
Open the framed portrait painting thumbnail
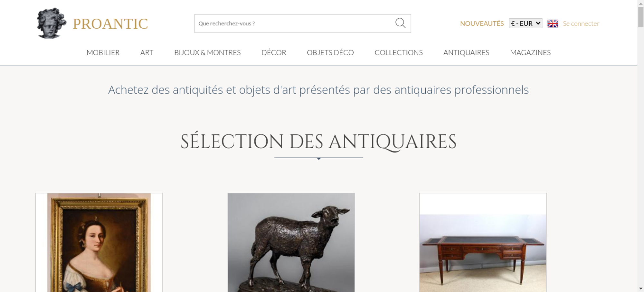click(99, 242)
